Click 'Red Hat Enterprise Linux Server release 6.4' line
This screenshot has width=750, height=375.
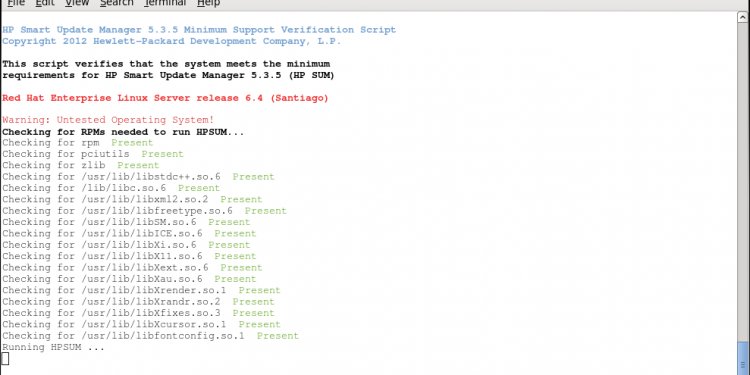[165, 98]
